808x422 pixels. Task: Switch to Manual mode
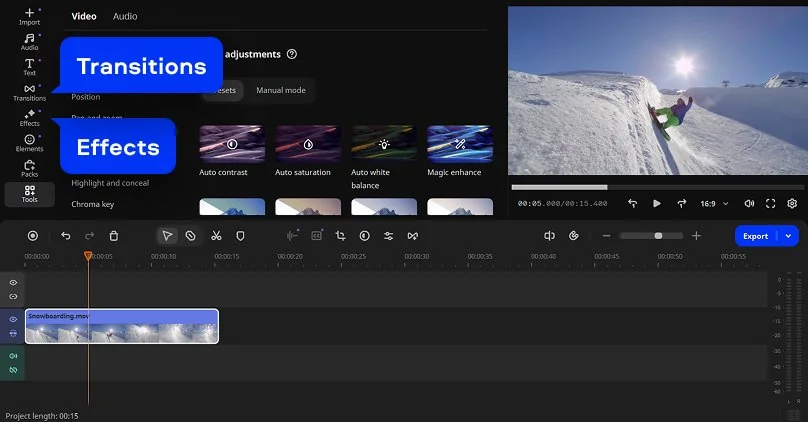tap(280, 90)
